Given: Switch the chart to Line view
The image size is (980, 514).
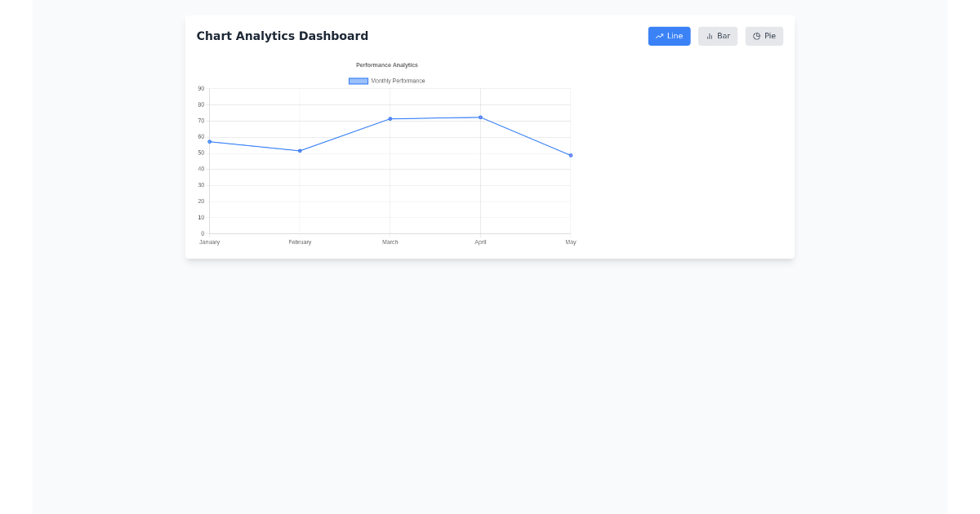Looking at the screenshot, I should click(x=669, y=36).
